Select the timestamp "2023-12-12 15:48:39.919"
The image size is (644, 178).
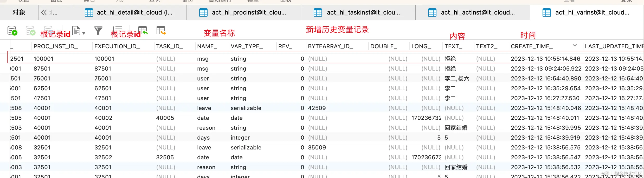545,138
